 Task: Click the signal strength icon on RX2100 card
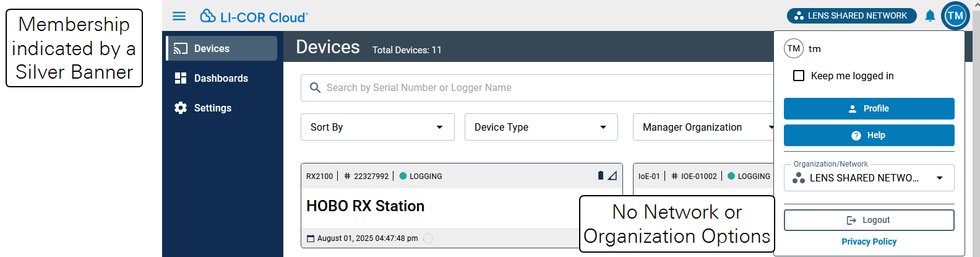pyautogui.click(x=612, y=176)
